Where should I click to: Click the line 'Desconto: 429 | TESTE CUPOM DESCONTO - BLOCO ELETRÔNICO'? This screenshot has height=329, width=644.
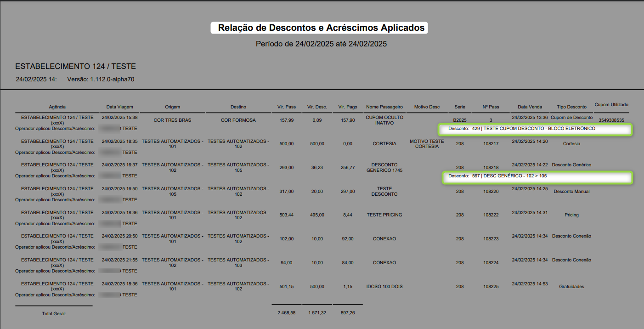tap(522, 129)
